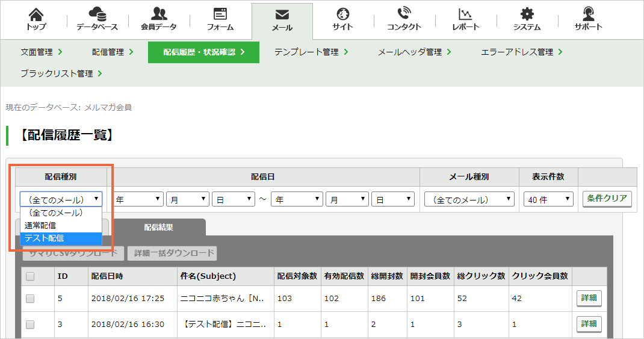Click the 【配信履歴一覧】 heading
The height and width of the screenshot is (339, 644).
coord(67,135)
